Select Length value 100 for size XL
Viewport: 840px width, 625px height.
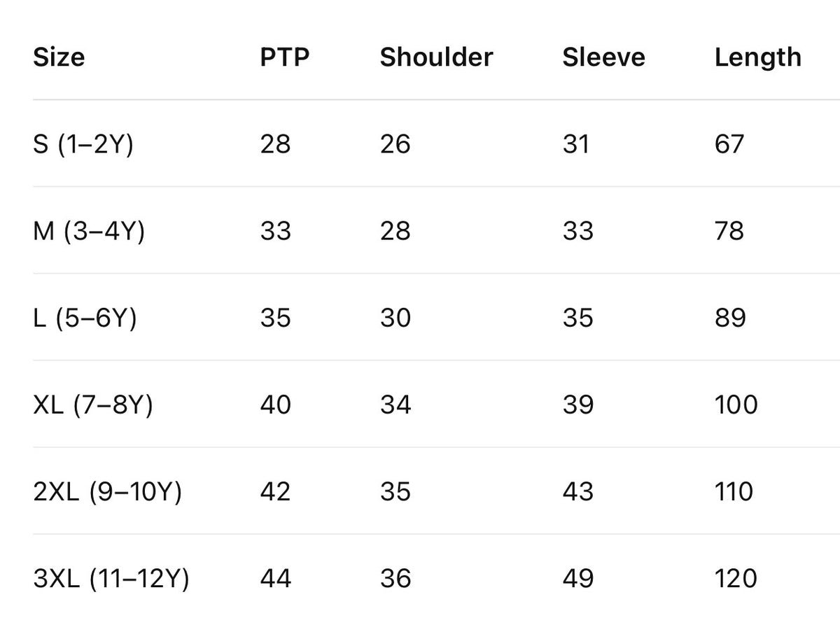pos(736,405)
